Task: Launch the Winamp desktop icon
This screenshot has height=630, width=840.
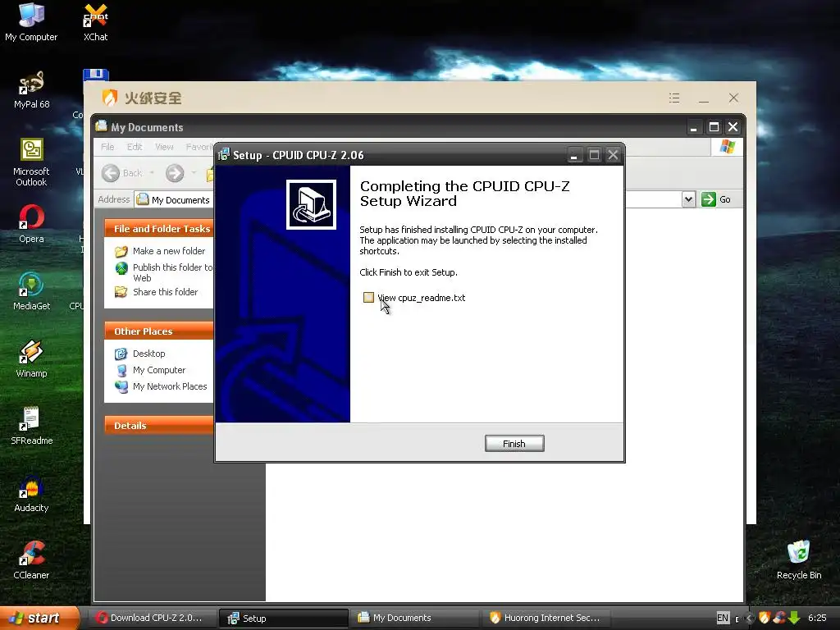Action: pyautogui.click(x=31, y=359)
